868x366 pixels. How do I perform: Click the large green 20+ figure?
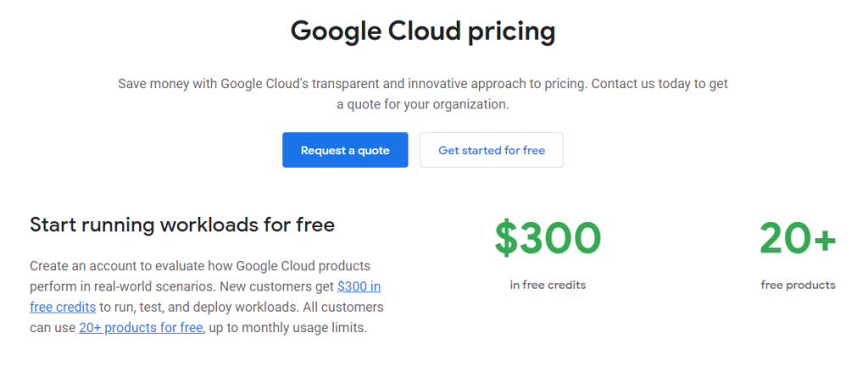(798, 238)
